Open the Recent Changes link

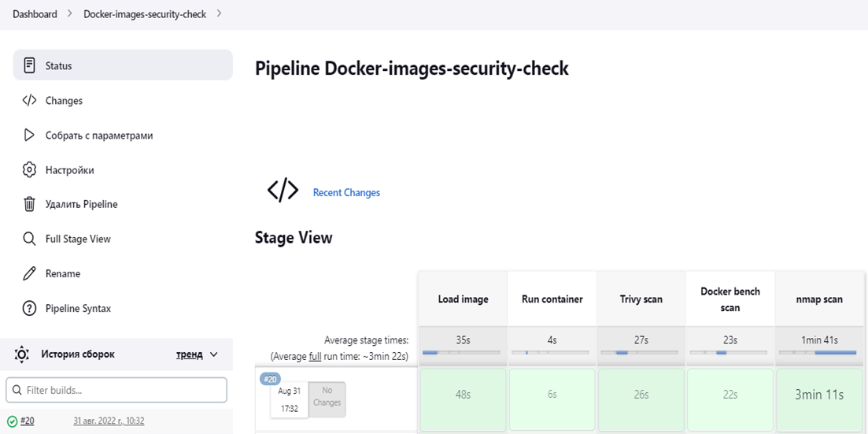click(346, 192)
